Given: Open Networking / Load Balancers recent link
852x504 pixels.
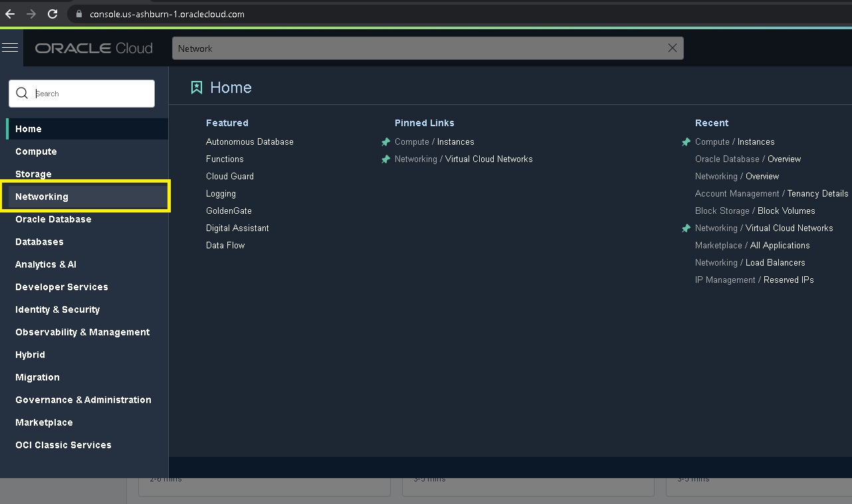Looking at the screenshot, I should click(750, 263).
